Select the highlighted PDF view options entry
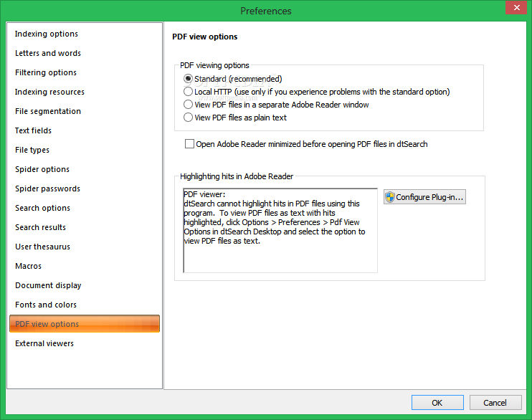The image size is (532, 420). pyautogui.click(x=85, y=324)
